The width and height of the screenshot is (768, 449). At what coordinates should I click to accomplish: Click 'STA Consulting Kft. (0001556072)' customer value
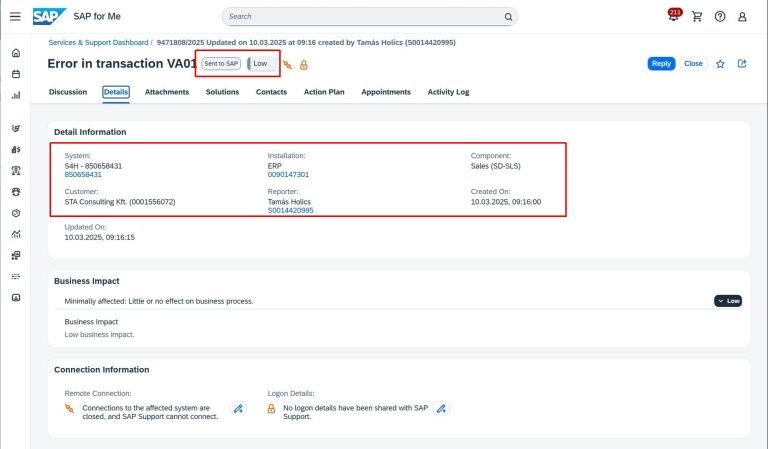[x=120, y=202]
